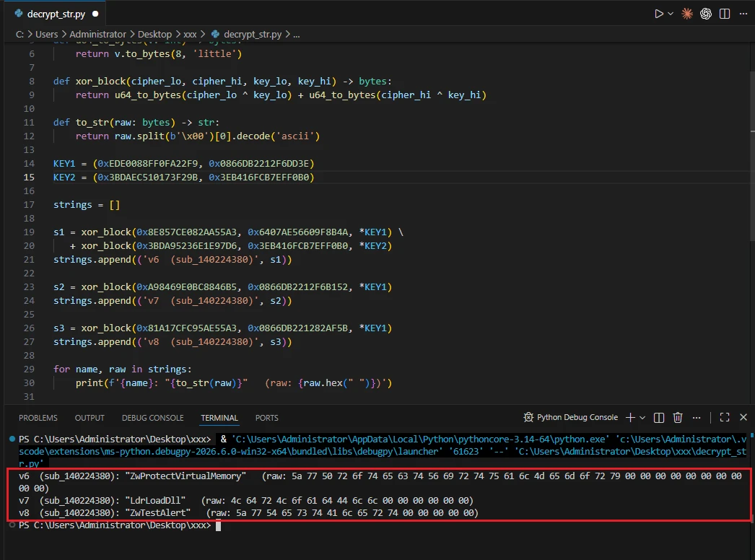The width and height of the screenshot is (755, 560).
Task: Open the terminal panel's ellipsis menu
Action: pyautogui.click(x=697, y=417)
